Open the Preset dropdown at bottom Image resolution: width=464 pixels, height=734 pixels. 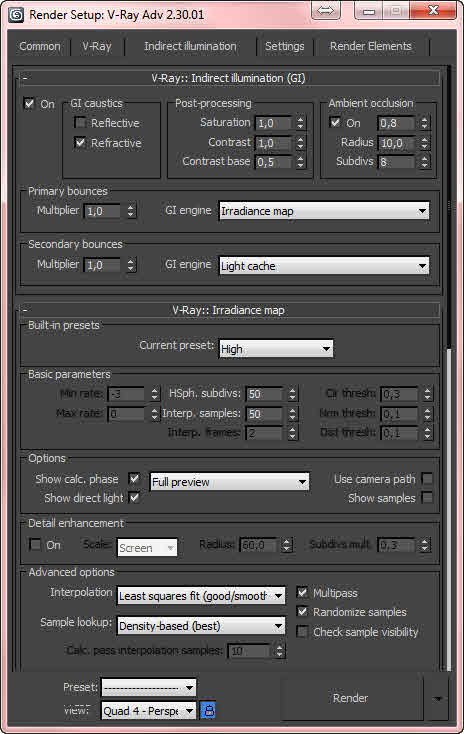(x=149, y=688)
